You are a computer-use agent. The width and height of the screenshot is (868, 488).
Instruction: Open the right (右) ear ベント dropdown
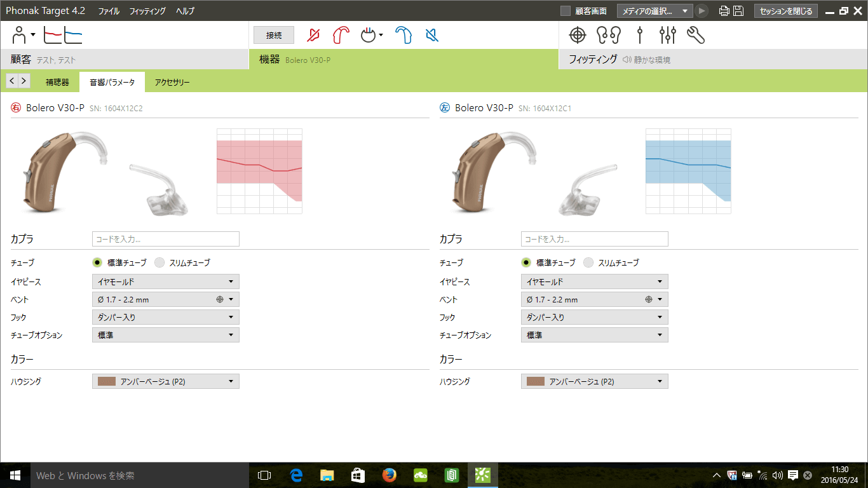pyautogui.click(x=166, y=299)
